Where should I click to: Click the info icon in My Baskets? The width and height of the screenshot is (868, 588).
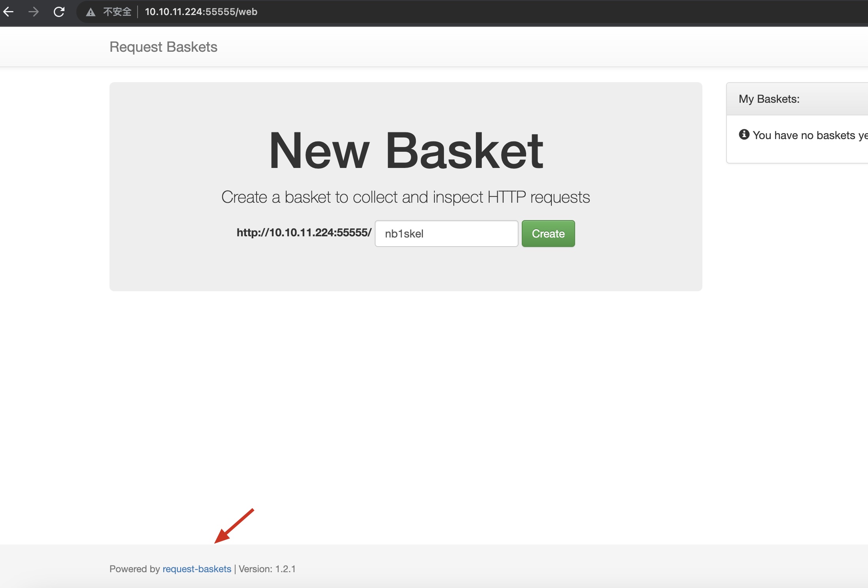(744, 135)
